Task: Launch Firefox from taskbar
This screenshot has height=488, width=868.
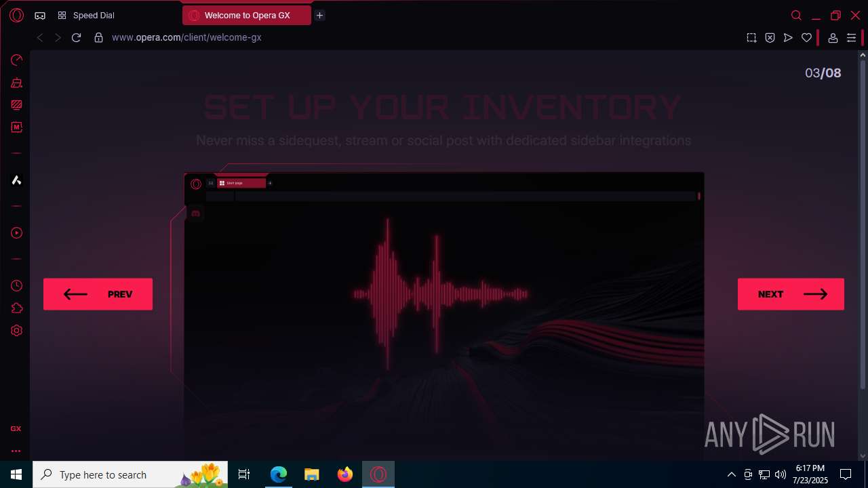Action: [x=345, y=474]
